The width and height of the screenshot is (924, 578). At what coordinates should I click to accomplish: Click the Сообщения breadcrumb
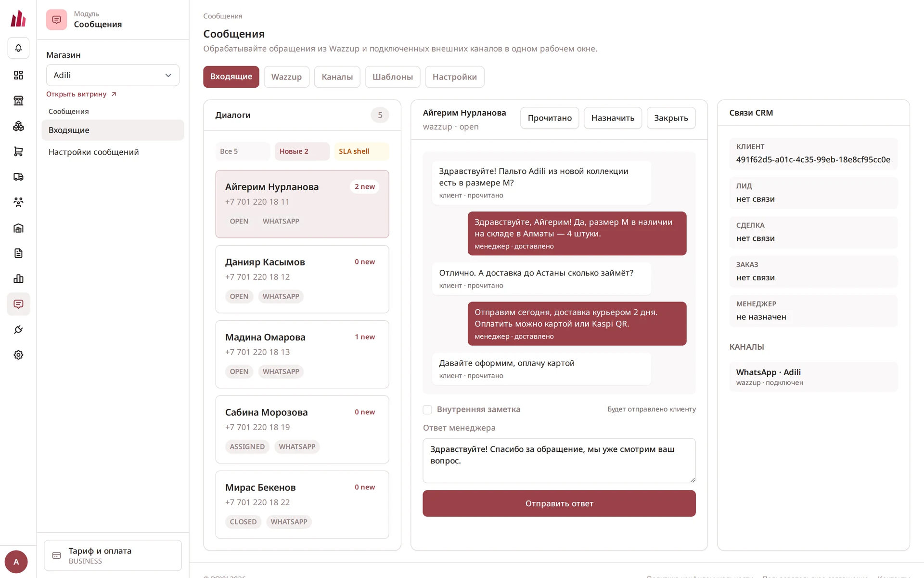point(222,16)
